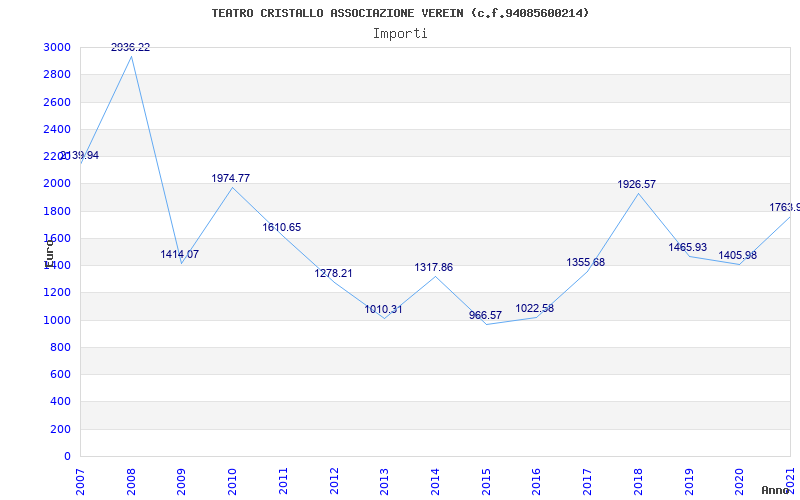Click data label 1926.57

[x=636, y=184]
